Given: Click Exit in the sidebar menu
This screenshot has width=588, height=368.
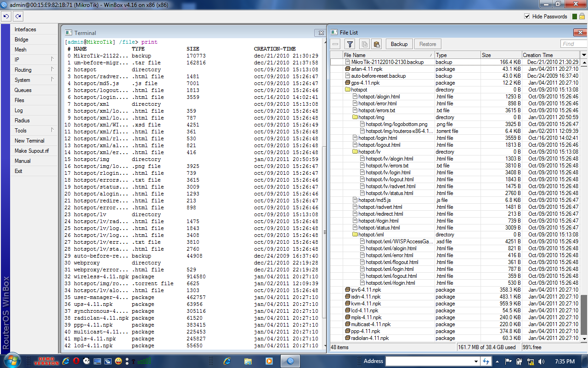Looking at the screenshot, I should tap(34, 171).
